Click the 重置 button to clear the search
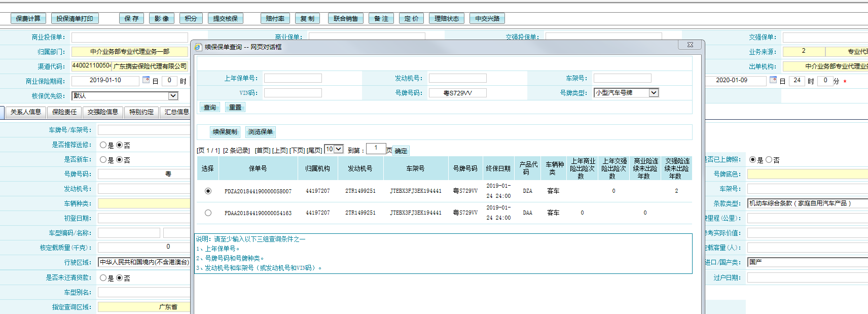This screenshot has width=868, height=314. point(235,108)
